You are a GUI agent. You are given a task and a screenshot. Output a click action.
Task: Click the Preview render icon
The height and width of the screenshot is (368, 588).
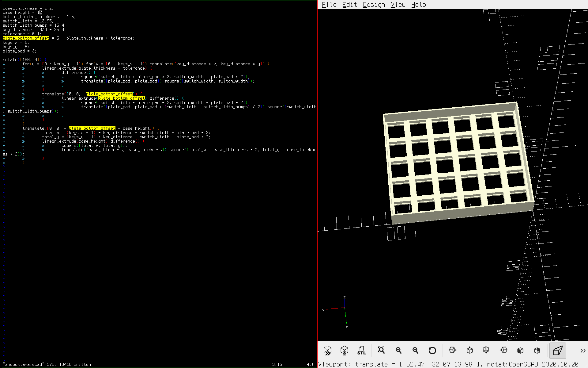click(327, 350)
